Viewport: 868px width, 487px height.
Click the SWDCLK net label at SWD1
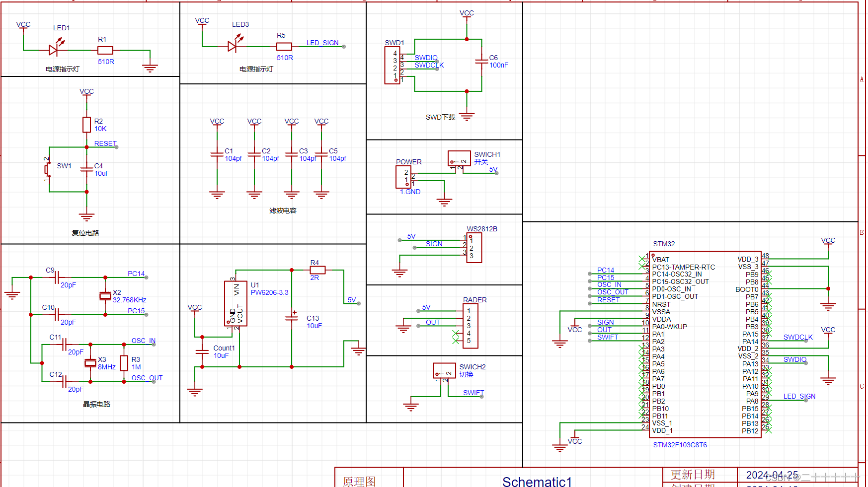(x=429, y=65)
